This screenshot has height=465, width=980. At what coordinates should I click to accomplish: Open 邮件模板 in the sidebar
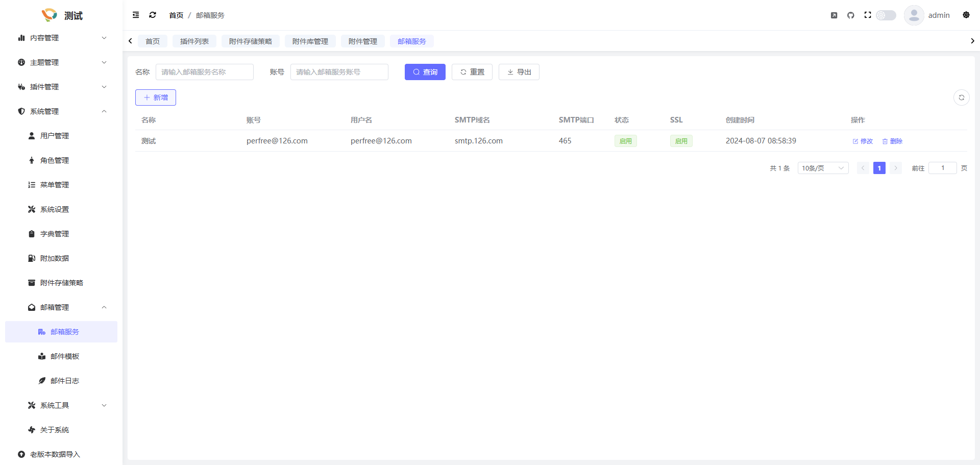pos(65,356)
